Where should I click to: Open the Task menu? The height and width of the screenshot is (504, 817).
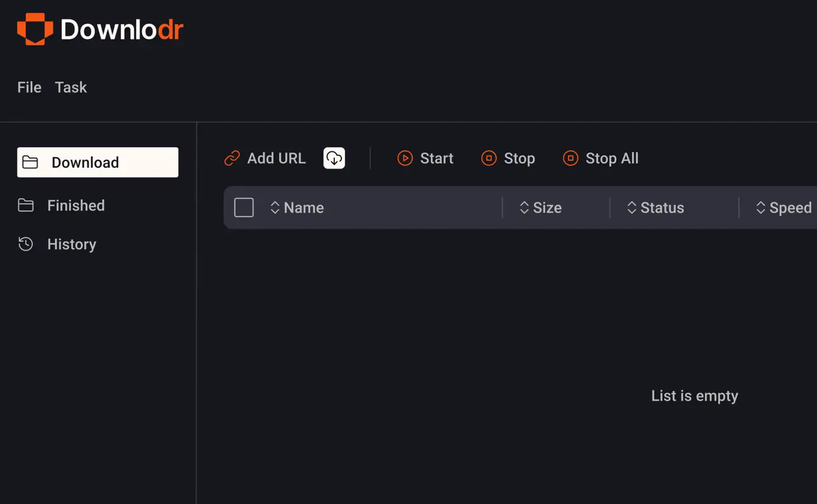tap(71, 87)
